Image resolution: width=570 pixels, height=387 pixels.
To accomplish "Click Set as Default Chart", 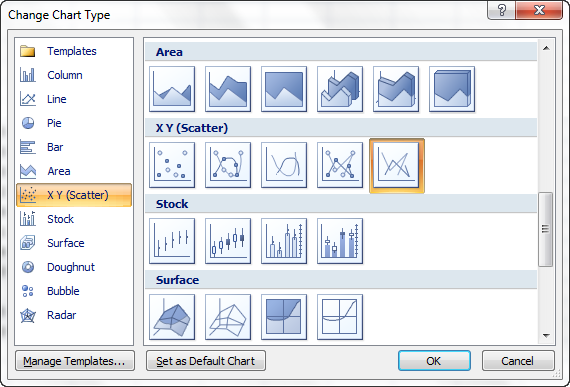I will click(x=206, y=361).
